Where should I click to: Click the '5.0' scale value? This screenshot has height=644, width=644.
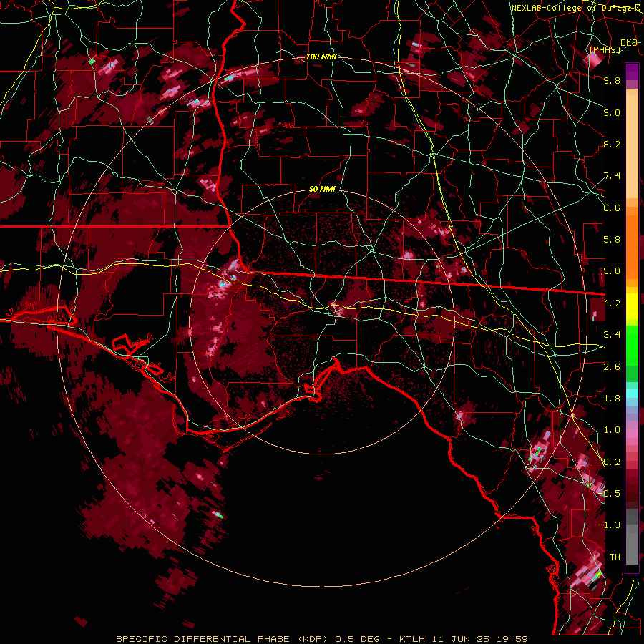click(x=612, y=271)
